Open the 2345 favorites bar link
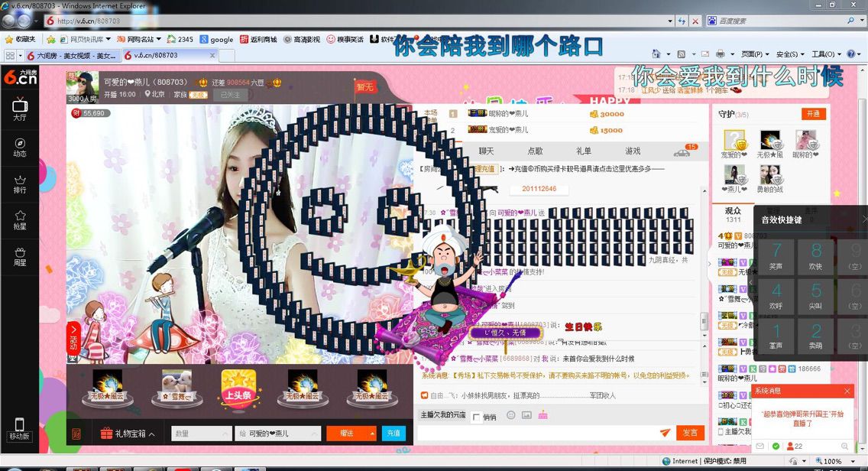The height and width of the screenshot is (471, 868). pos(180,39)
